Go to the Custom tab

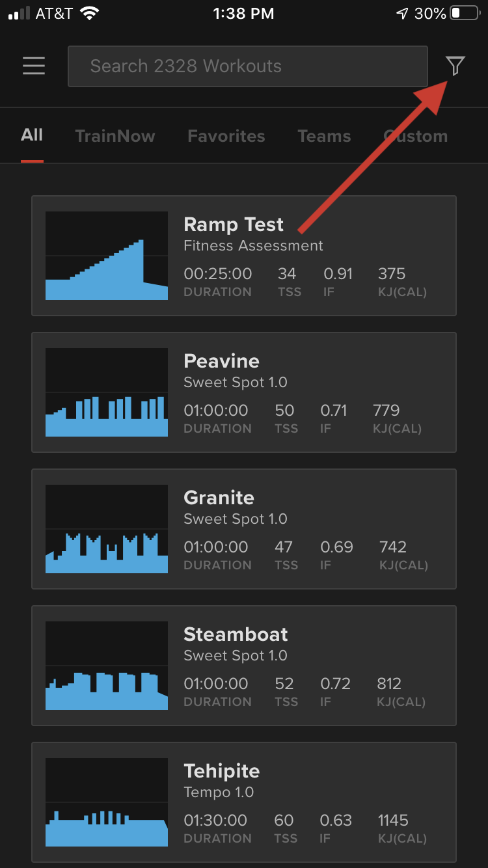(x=415, y=136)
